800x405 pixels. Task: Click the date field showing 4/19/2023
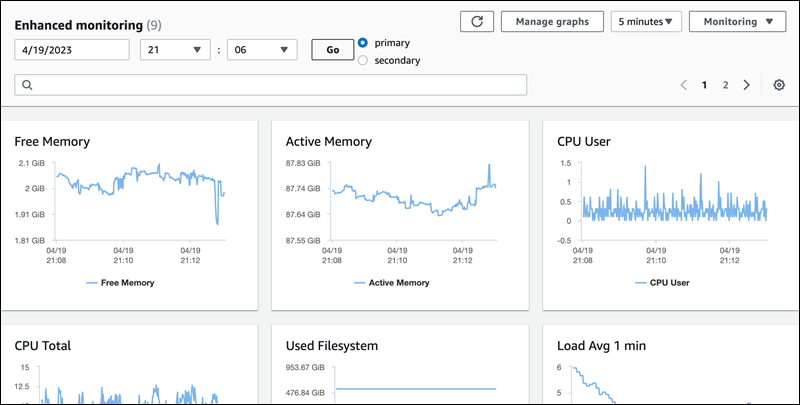click(72, 50)
